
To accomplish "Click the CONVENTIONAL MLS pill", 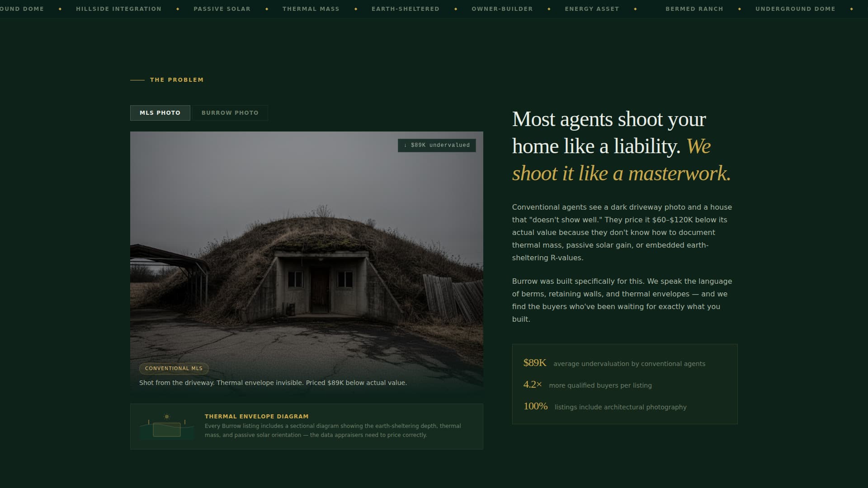I will tap(174, 368).
